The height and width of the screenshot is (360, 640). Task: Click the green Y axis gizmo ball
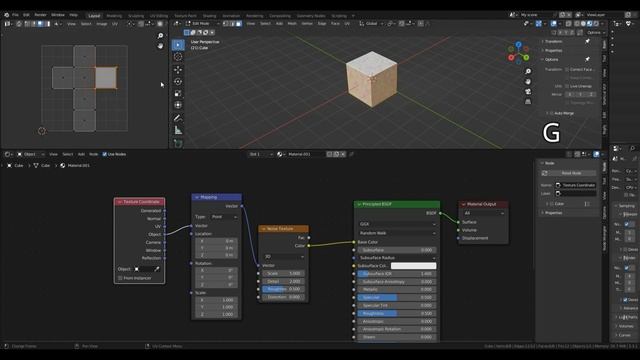527,58
